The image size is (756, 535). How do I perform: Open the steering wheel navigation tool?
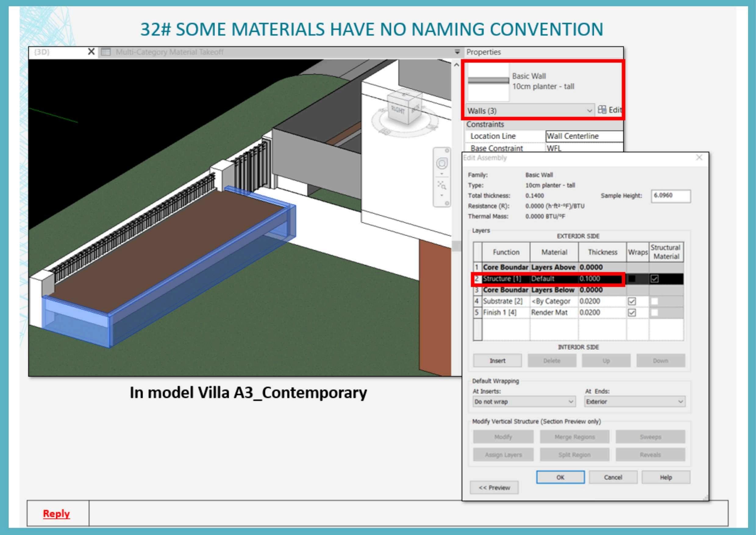[x=442, y=163]
